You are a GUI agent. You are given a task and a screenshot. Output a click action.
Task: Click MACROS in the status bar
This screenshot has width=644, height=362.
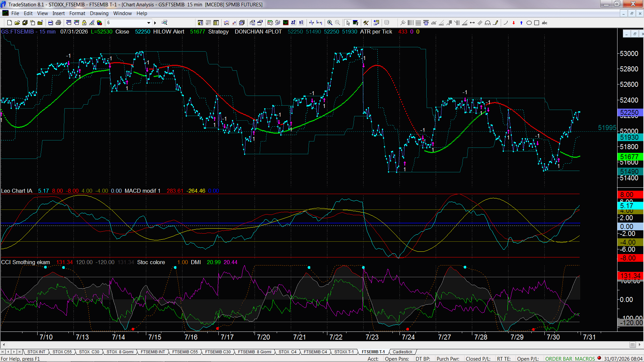[585, 359]
